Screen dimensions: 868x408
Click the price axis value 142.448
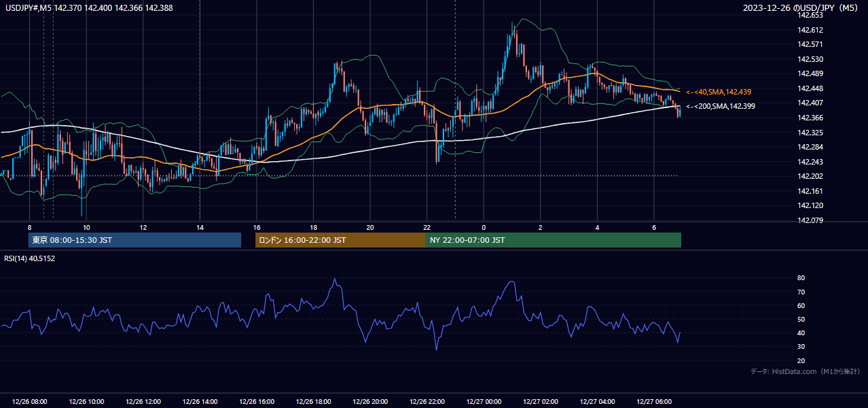click(x=811, y=88)
